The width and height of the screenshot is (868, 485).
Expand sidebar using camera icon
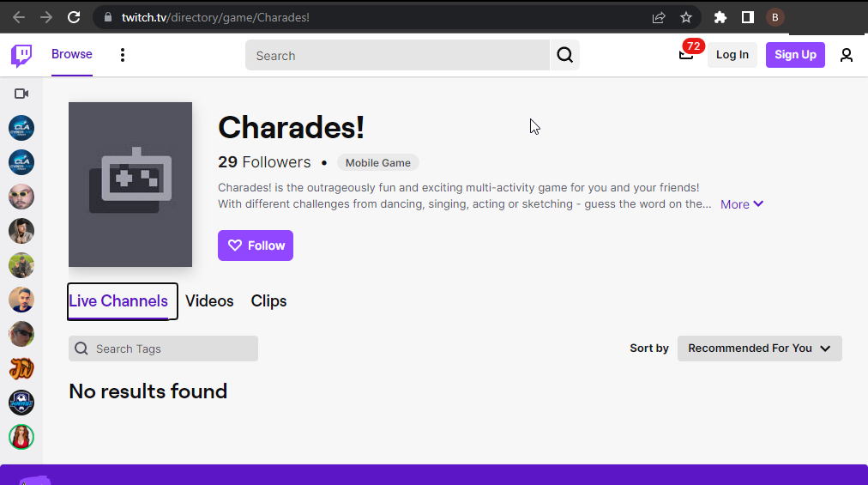point(21,94)
